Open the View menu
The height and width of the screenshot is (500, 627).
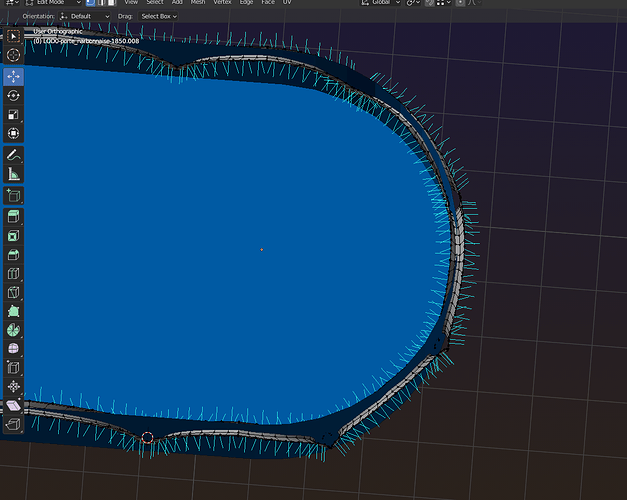(x=131, y=2)
